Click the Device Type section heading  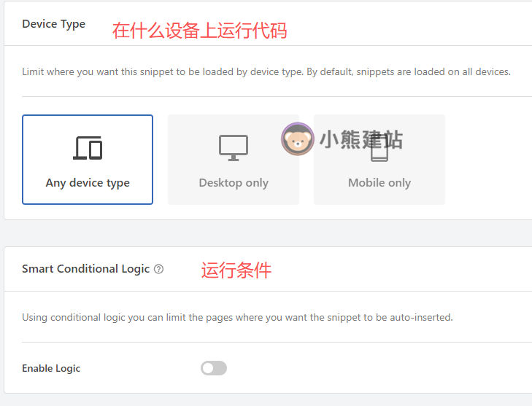[x=53, y=24]
